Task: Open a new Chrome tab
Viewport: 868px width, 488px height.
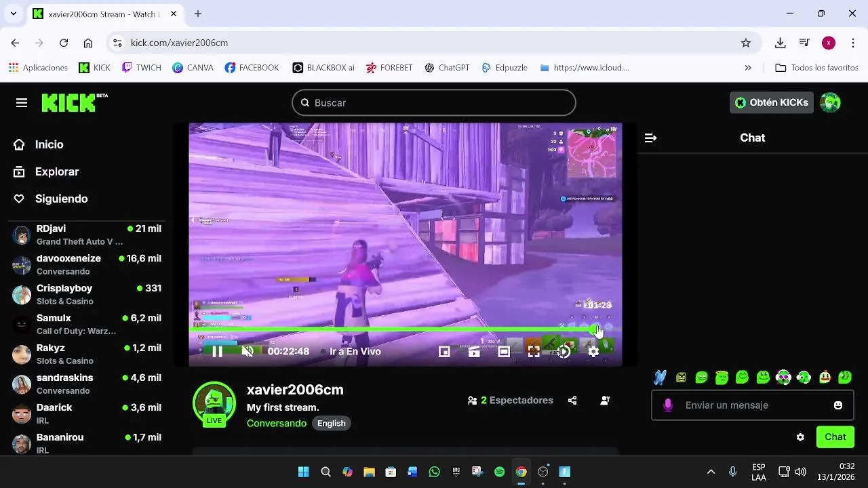Action: (x=198, y=14)
